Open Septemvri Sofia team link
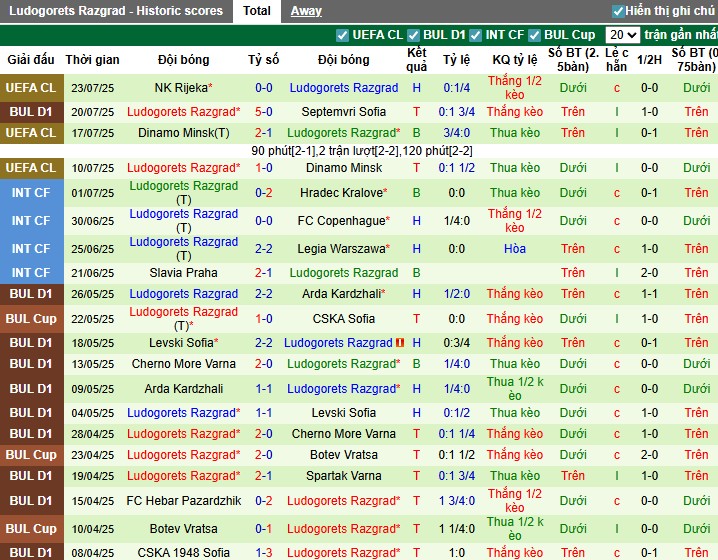Viewport: 718px width, 560px height. [343, 112]
